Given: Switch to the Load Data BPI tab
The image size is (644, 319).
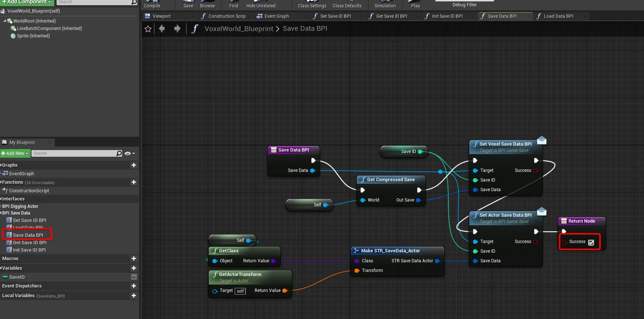Looking at the screenshot, I should point(558,16).
